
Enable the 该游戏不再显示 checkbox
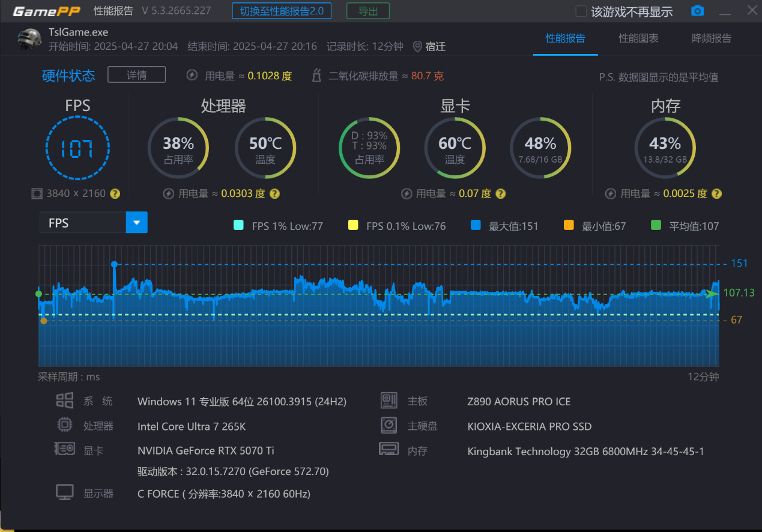click(581, 11)
